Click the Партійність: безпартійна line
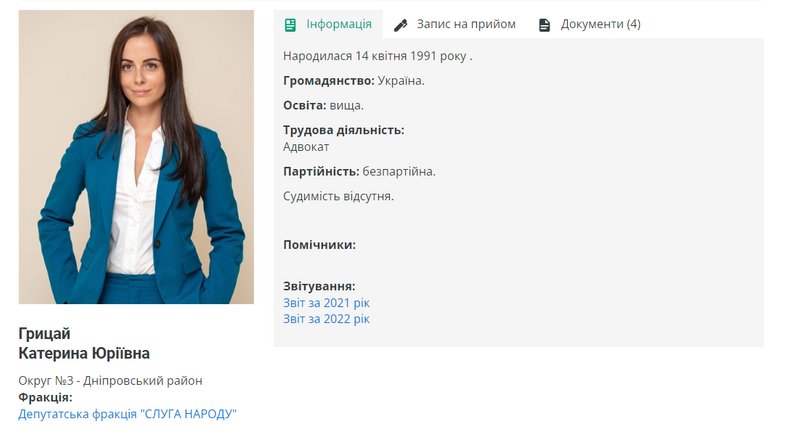Image resolution: width=794 pixels, height=446 pixels. click(359, 172)
